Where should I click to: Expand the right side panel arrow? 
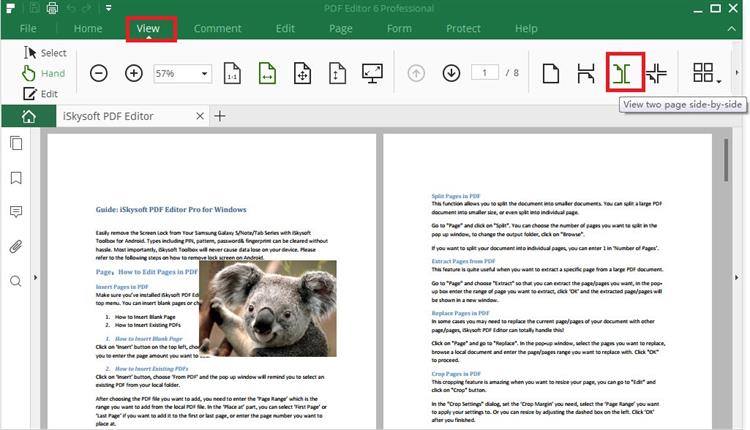tap(737, 277)
